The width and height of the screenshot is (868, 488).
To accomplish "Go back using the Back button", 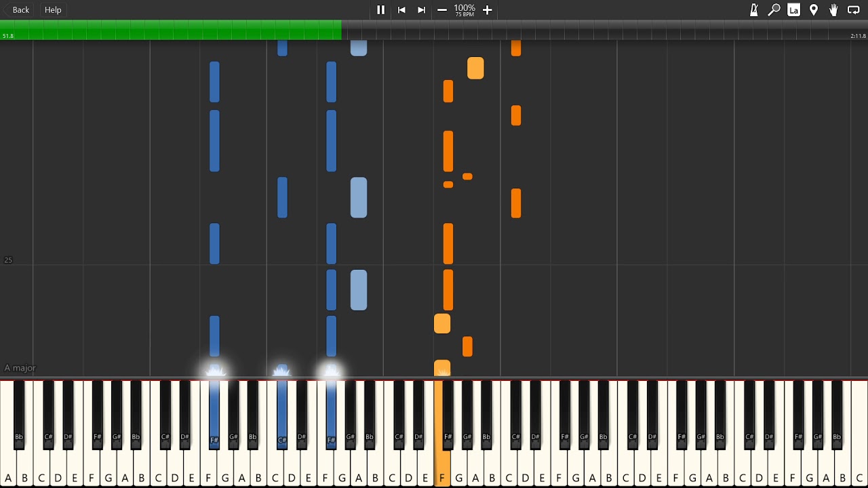I will 18,10.
